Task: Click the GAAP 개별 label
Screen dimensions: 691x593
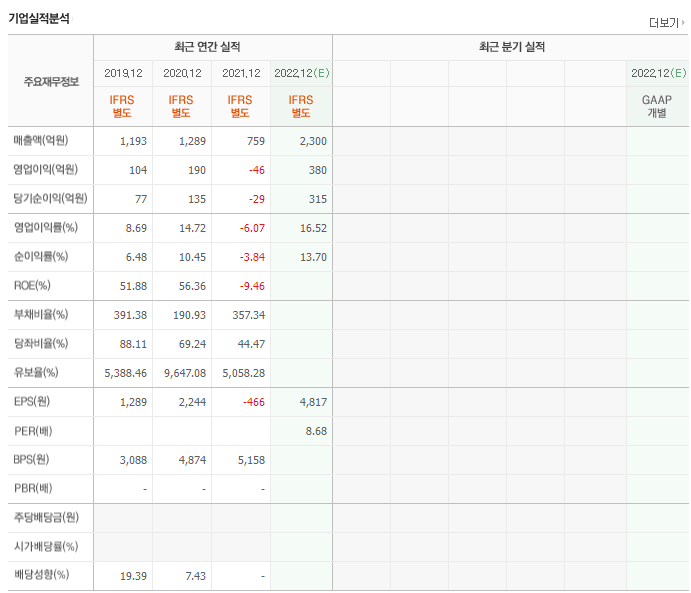Action: coord(657,106)
